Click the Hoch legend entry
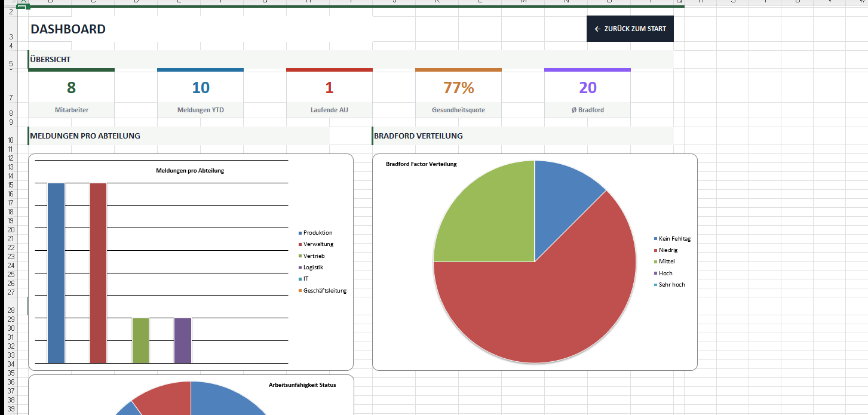Viewport: 868px width, 415px height. (665, 273)
